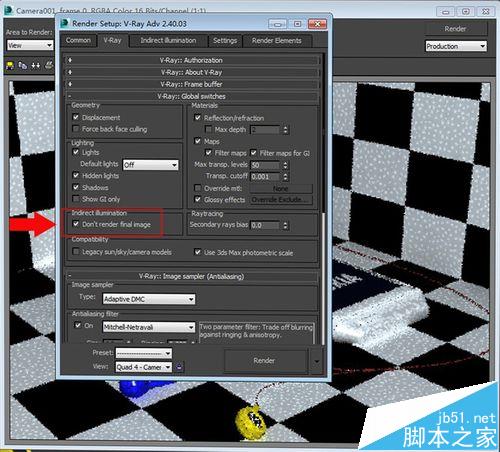Screen dimensions: 500x452
Task: Switch to the Settings tab
Action: 225,41
